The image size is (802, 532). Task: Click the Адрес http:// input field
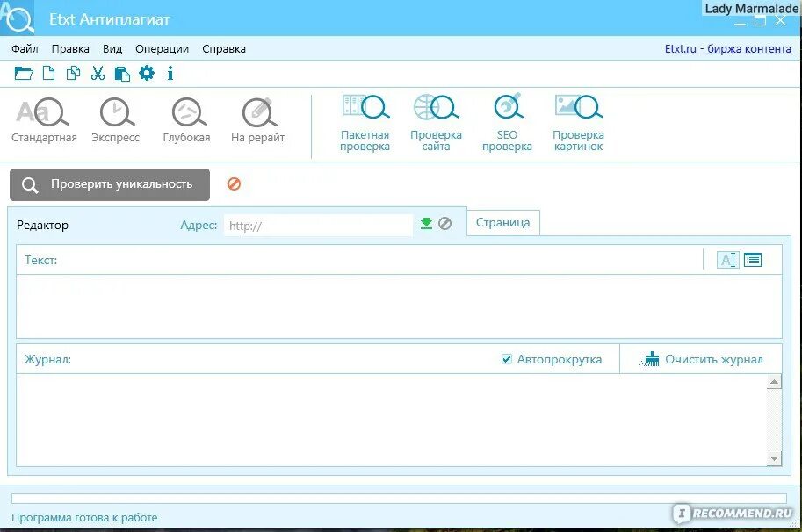(x=318, y=226)
